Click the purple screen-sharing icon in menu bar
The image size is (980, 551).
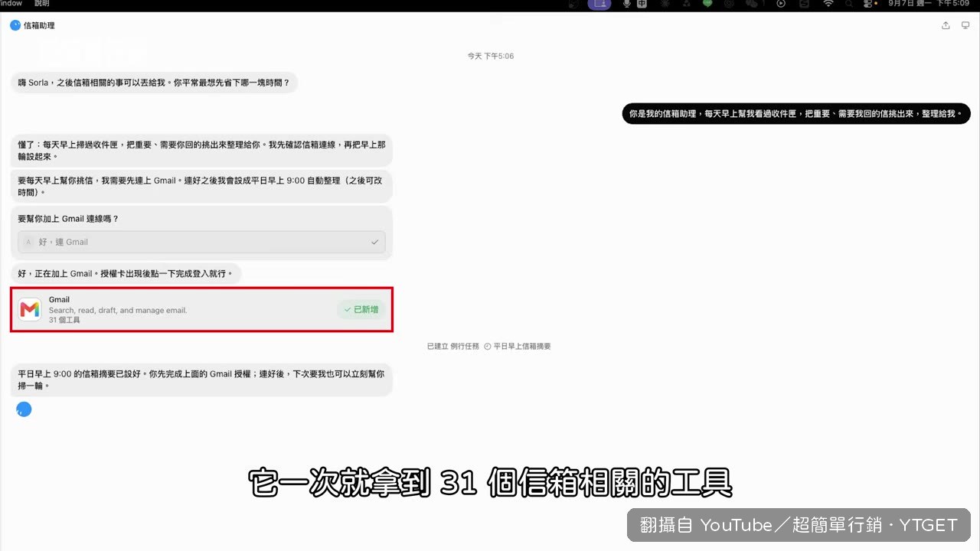599,4
